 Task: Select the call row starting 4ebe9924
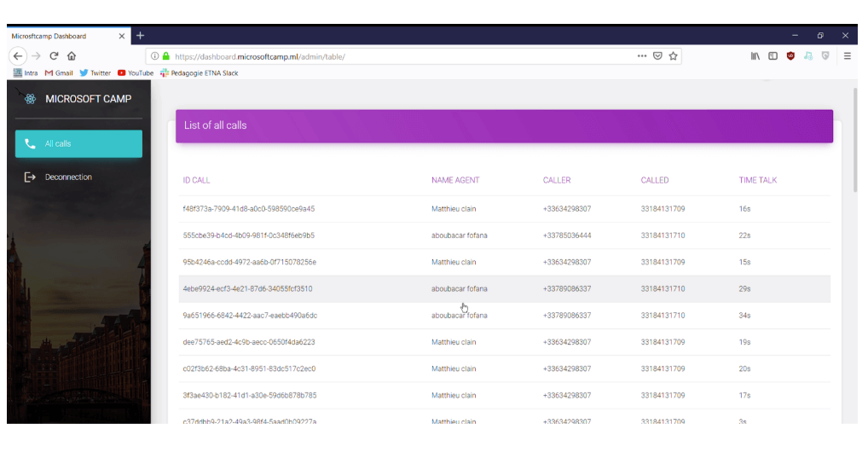504,288
